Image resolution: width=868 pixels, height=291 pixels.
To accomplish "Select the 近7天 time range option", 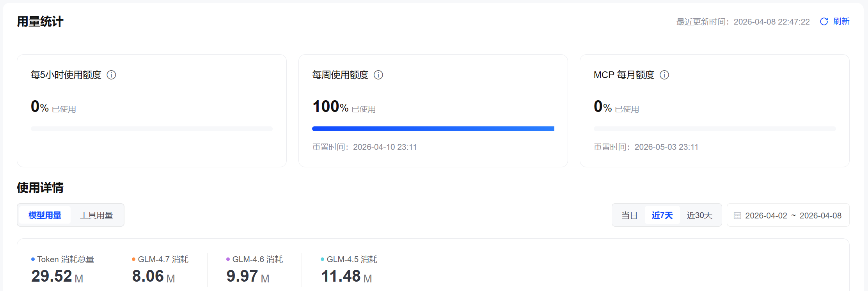I will [662, 215].
